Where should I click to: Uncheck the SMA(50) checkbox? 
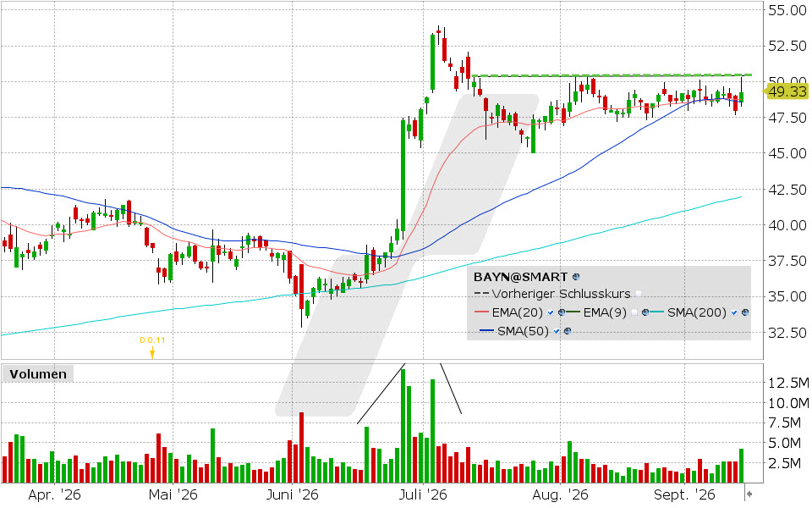[557, 331]
